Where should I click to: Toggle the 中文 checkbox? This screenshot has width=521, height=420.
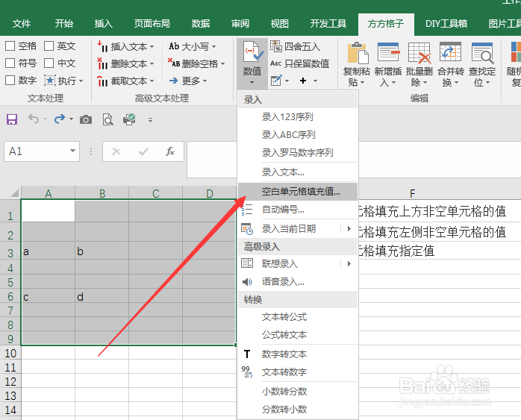pos(49,63)
